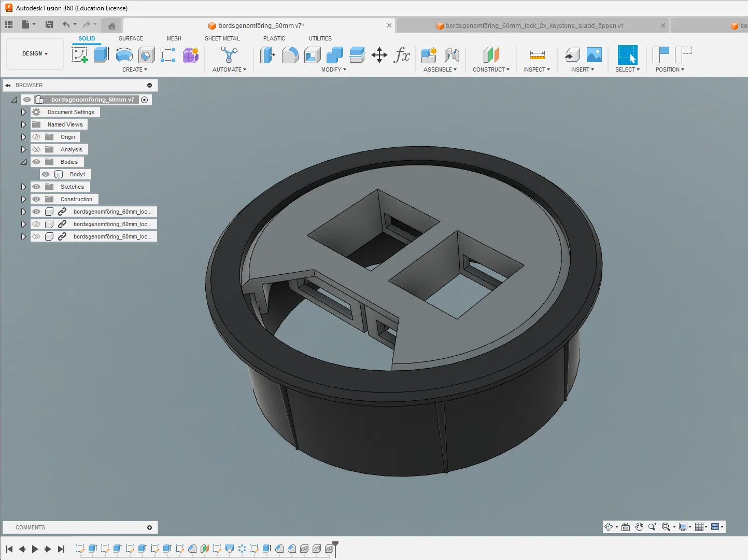The image size is (748, 560).
Task: Click the Move/Copy arrows icon
Action: (379, 55)
